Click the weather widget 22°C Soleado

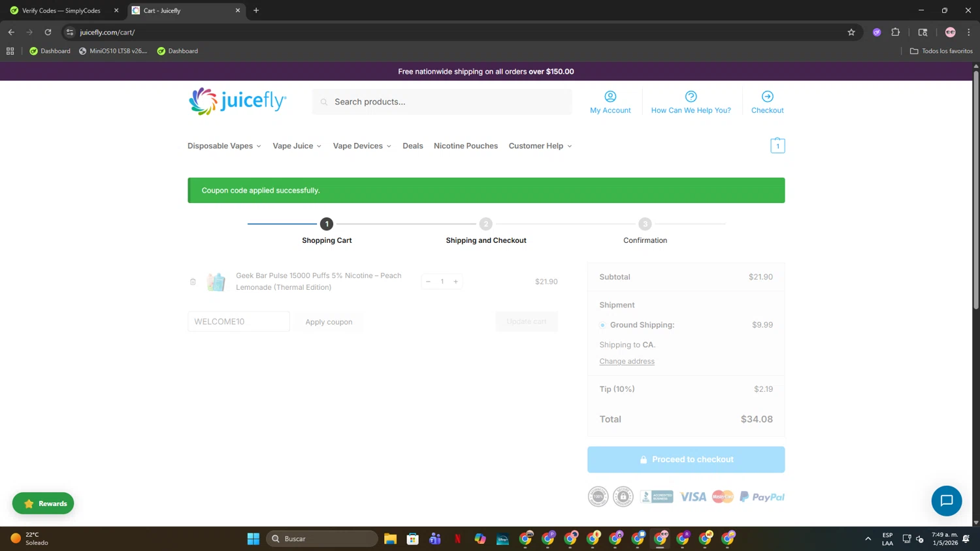point(29,539)
